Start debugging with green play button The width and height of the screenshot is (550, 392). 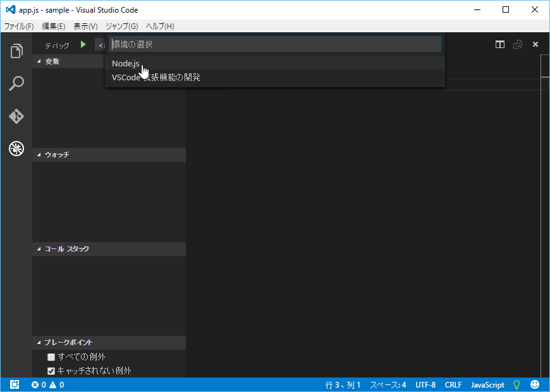tap(83, 45)
